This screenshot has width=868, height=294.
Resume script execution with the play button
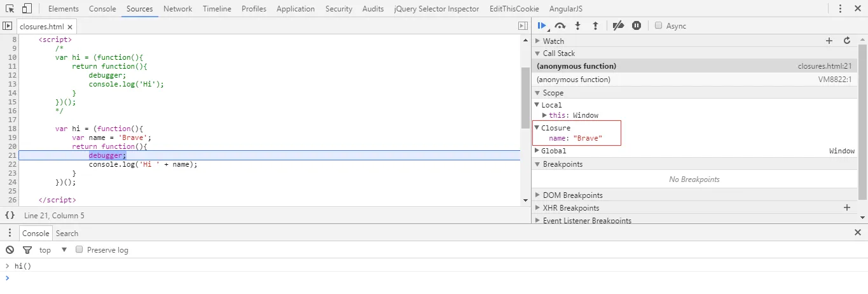(x=542, y=26)
